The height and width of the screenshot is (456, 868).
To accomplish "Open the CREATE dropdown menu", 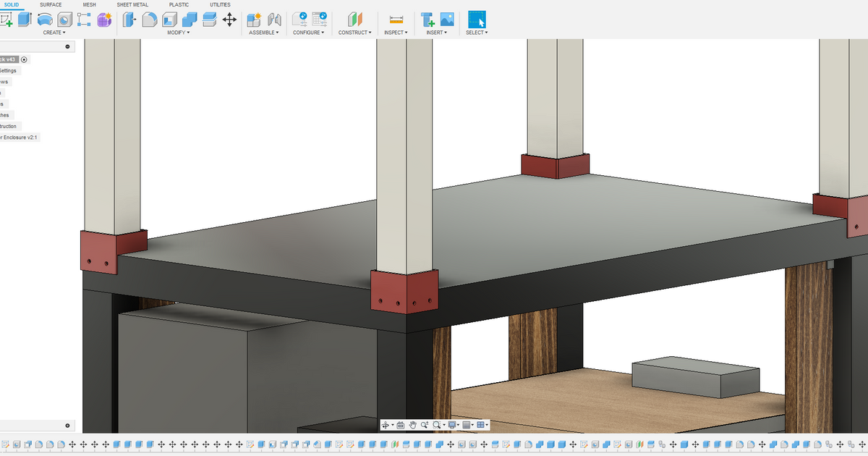I will 54,33.
